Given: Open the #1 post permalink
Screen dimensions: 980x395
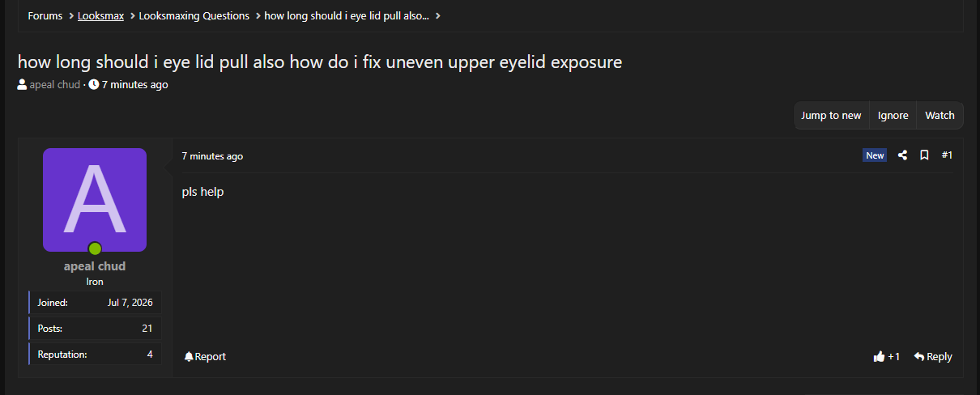Looking at the screenshot, I should pyautogui.click(x=947, y=155).
